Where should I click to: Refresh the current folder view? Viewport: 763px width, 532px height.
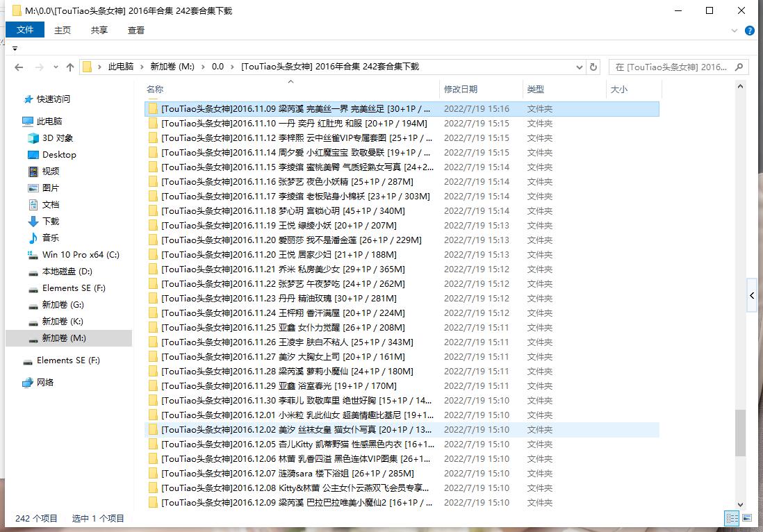coord(593,67)
